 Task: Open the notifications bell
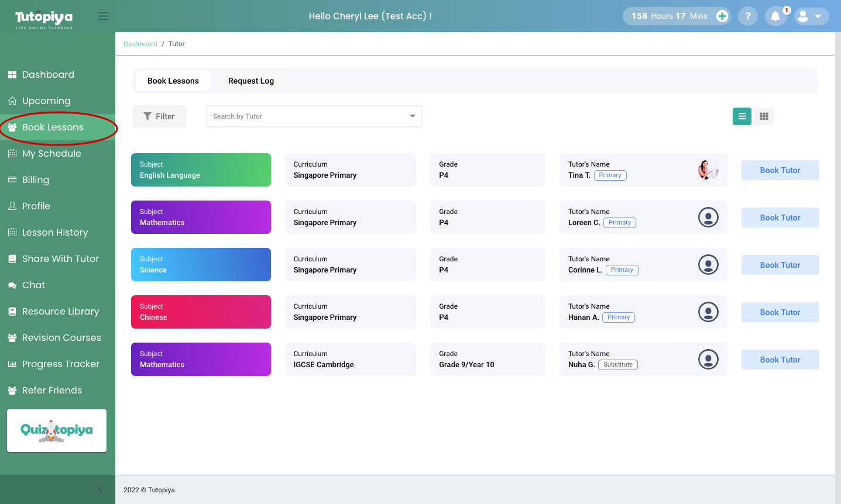(775, 16)
